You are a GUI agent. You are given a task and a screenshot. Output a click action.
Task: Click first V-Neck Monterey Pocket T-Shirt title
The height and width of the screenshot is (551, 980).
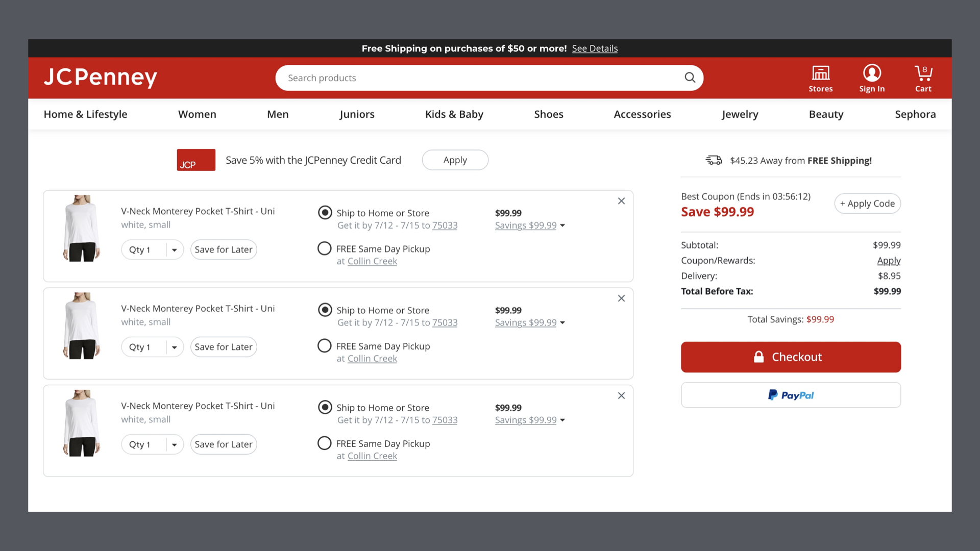tap(198, 211)
